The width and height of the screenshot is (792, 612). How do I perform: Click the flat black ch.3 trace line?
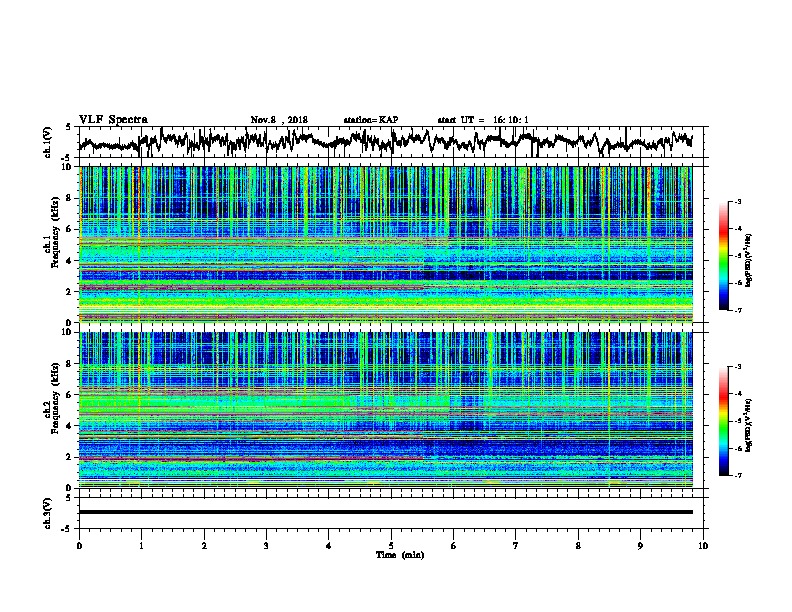point(385,512)
